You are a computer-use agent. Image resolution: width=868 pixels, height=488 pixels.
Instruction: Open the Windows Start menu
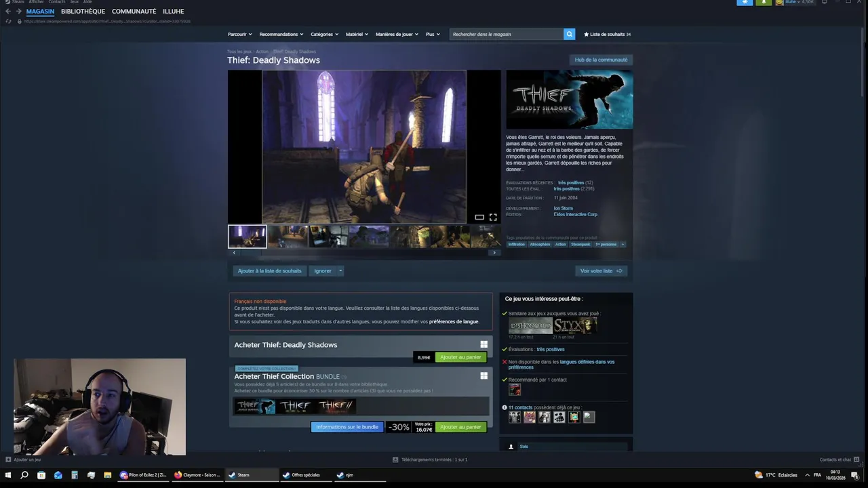(x=8, y=475)
